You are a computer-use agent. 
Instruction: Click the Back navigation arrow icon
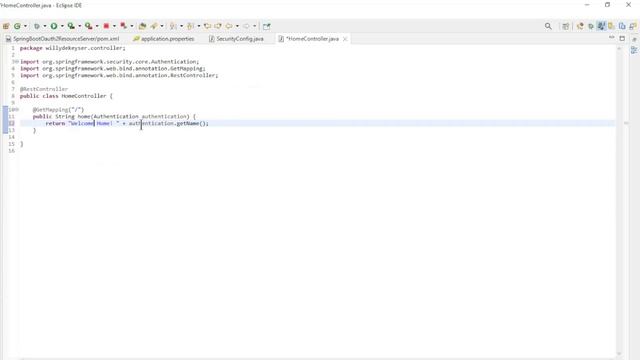pyautogui.click(x=229, y=26)
